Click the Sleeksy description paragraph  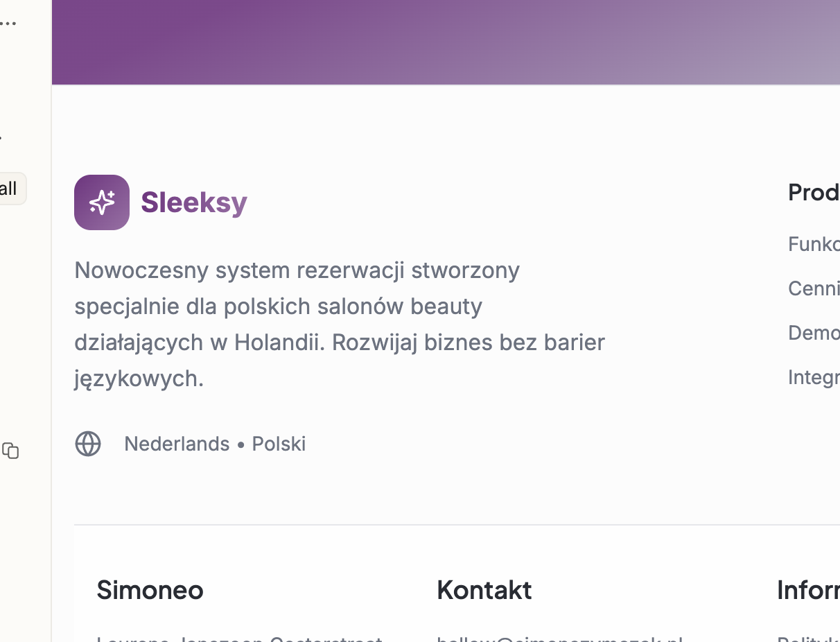point(340,324)
